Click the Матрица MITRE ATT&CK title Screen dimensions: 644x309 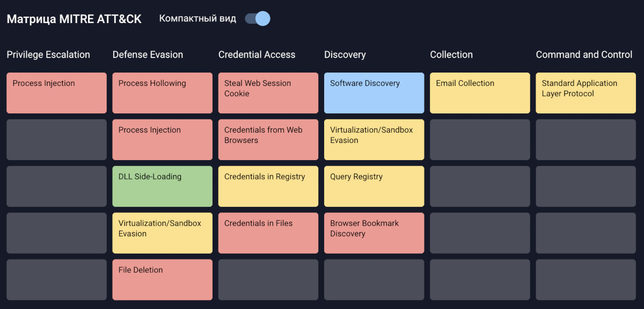tap(74, 19)
